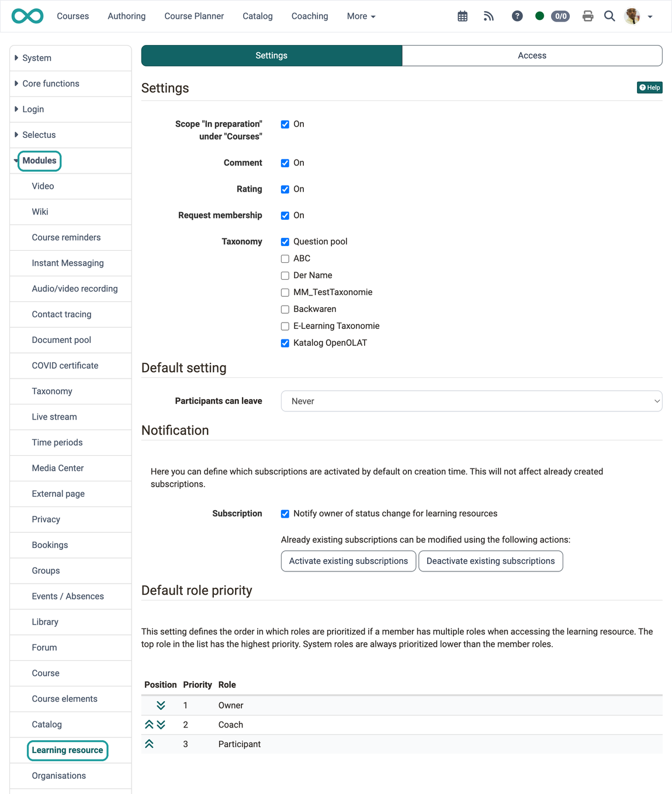The height and width of the screenshot is (794, 672).
Task: Toggle the Comment On checkbox
Action: tap(285, 163)
